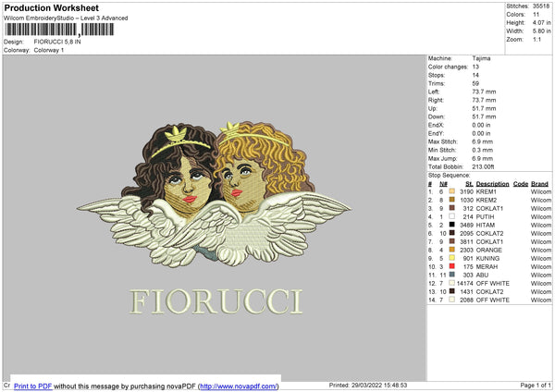Open the novapdf.com hyperlink
Screen dimensions: 555x392
point(239,386)
